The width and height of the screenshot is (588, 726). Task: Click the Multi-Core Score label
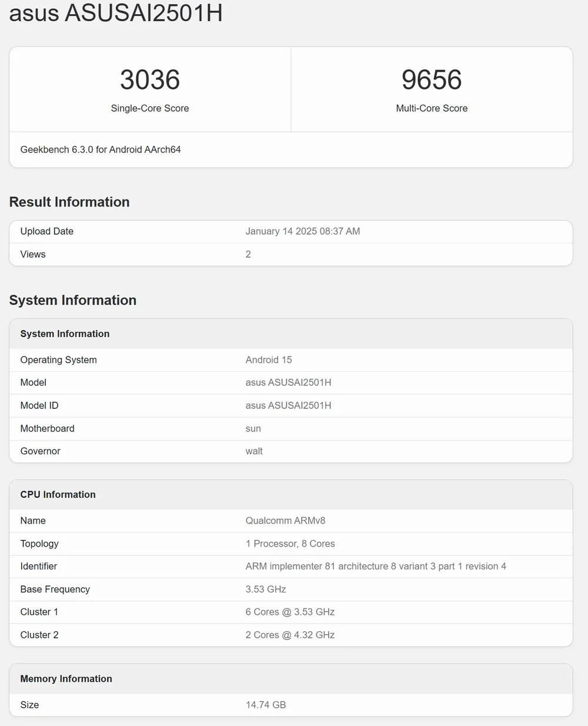(x=432, y=108)
